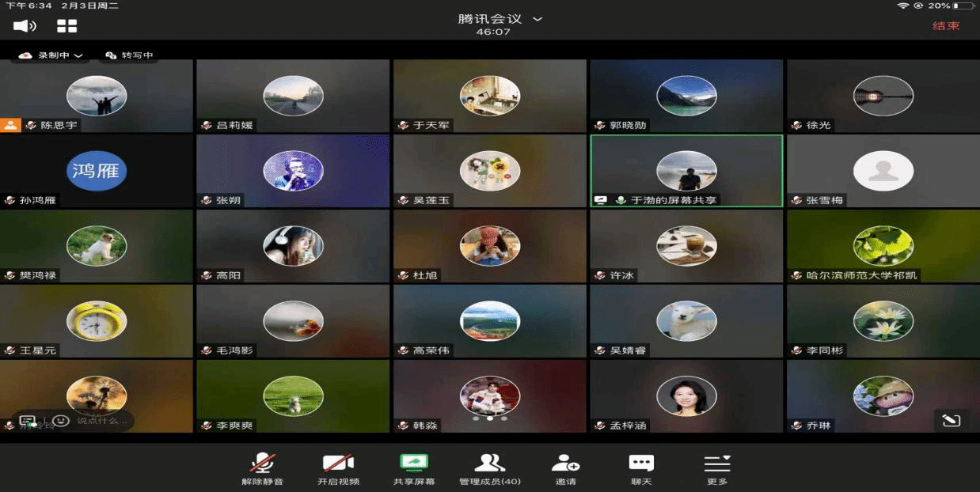Image resolution: width=980 pixels, height=492 pixels.
Task: Click the Invite (邀请) icon
Action: (565, 468)
